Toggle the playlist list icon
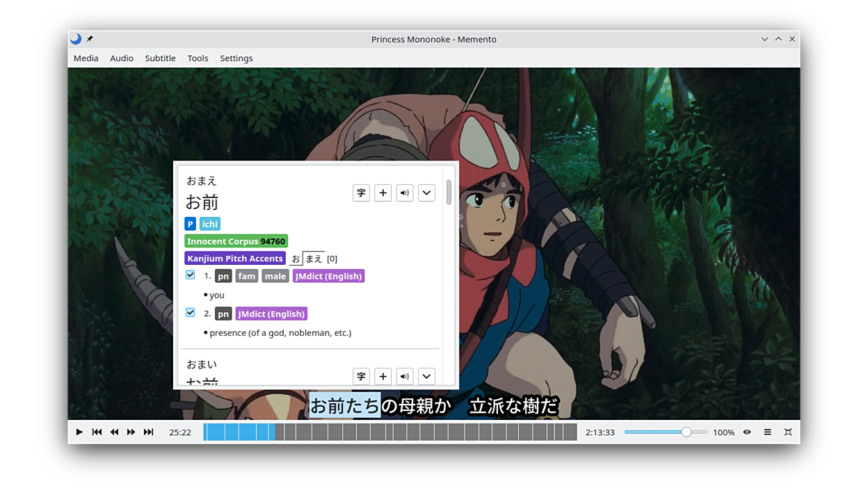The image size is (868, 488). tap(767, 432)
